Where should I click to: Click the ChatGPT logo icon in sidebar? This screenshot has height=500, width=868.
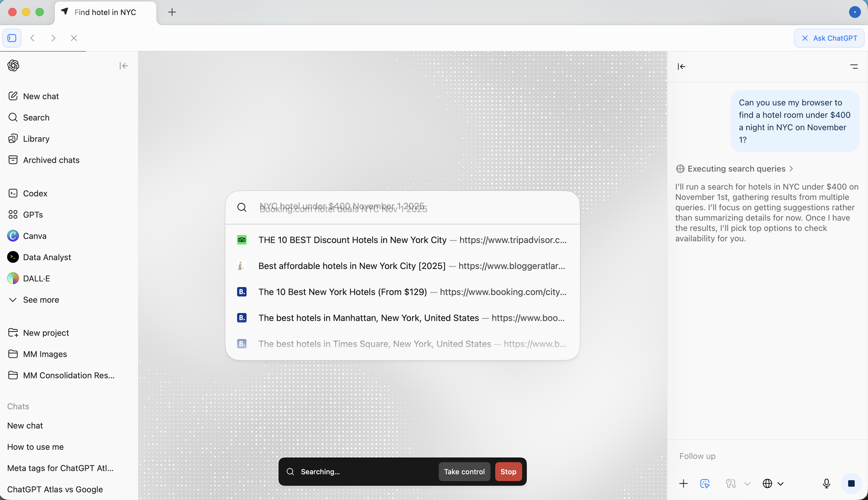click(13, 65)
